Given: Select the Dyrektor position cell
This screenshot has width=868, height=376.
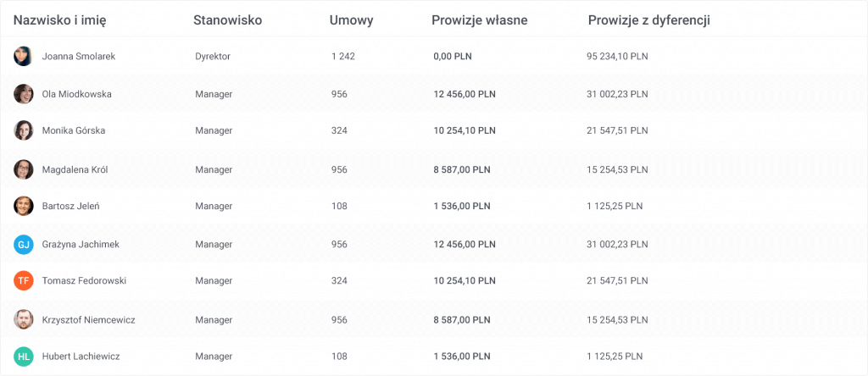Looking at the screenshot, I should [213, 57].
